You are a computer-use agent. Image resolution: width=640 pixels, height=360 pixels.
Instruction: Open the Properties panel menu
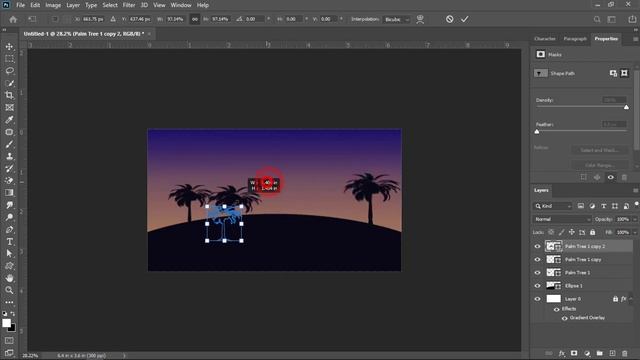pos(635,39)
